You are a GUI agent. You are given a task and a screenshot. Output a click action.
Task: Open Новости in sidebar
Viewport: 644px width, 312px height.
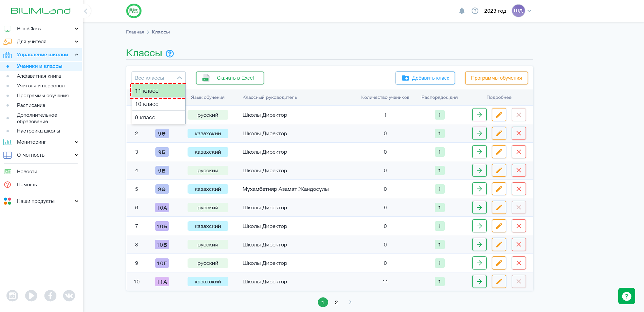point(27,171)
